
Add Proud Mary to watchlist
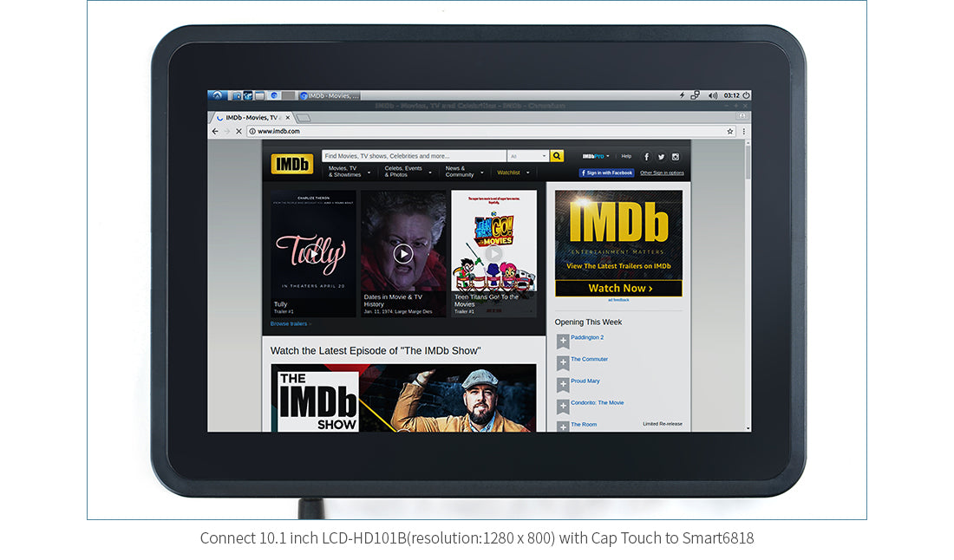(x=563, y=385)
